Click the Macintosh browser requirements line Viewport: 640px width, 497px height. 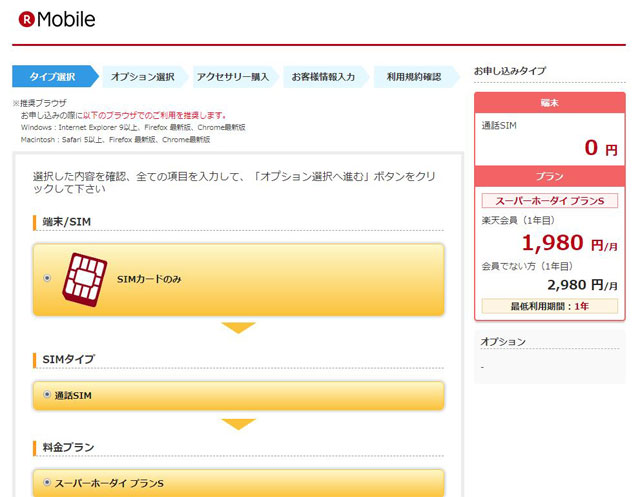pos(116,140)
